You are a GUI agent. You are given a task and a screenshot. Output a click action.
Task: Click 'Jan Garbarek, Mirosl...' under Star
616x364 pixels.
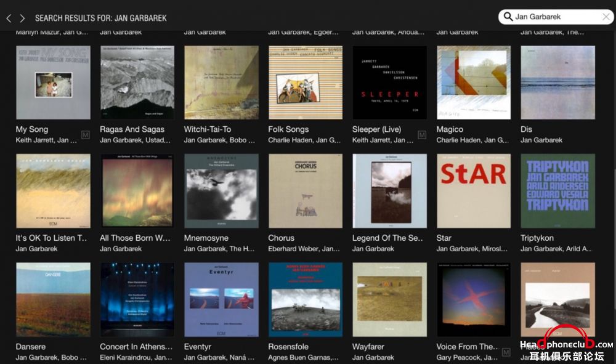pos(472,249)
